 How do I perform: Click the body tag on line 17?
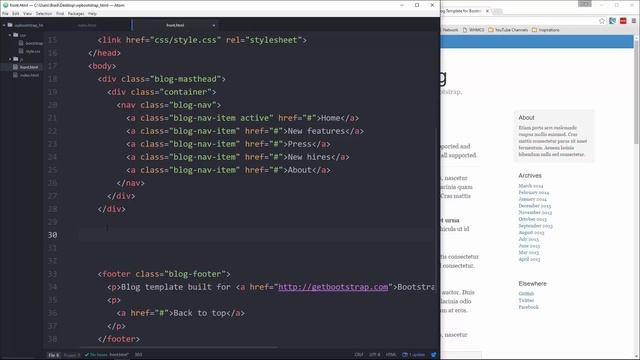pos(102,66)
